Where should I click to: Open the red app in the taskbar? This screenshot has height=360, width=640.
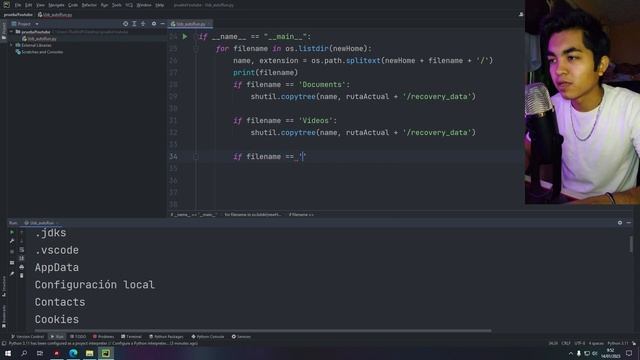[x=57, y=353]
